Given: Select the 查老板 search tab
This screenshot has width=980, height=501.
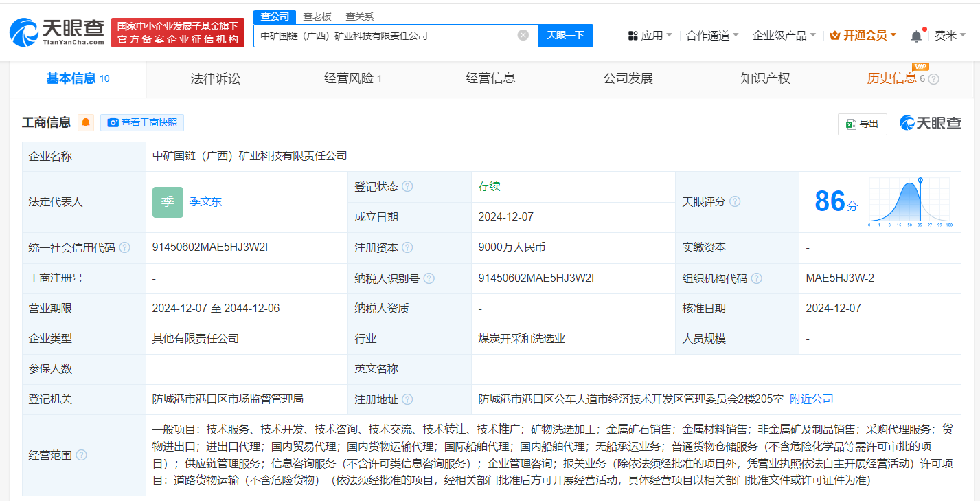Looking at the screenshot, I should click(x=317, y=16).
